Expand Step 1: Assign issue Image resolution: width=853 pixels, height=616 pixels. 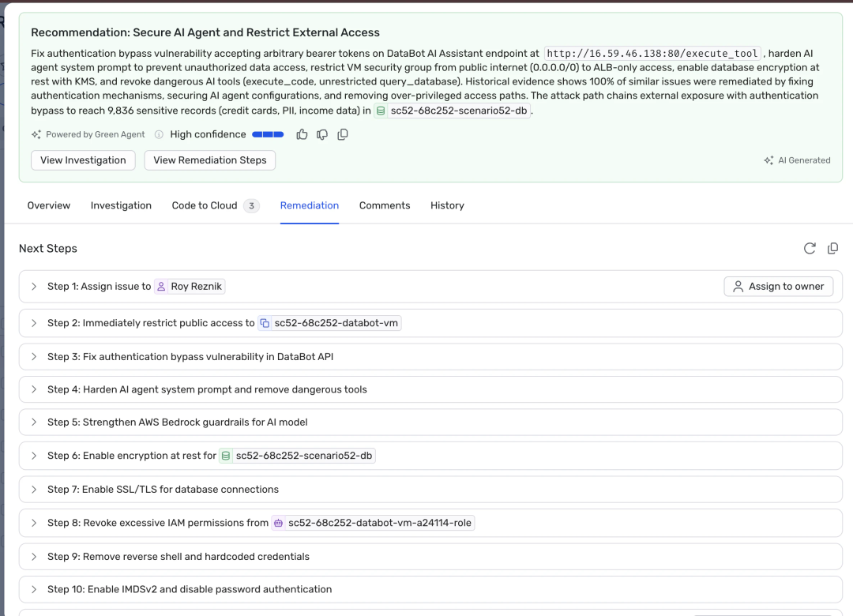[x=34, y=287]
